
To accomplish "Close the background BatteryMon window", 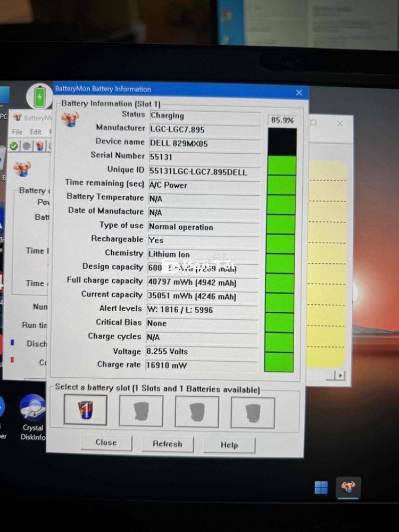I will [340, 123].
